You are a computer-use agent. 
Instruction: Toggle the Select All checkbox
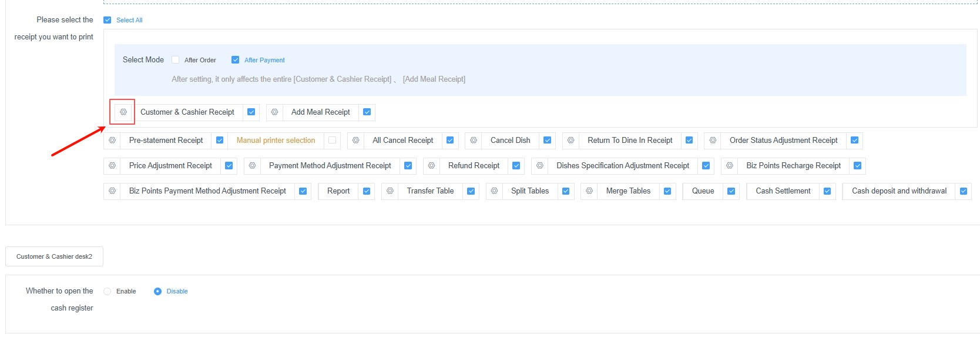pos(108,20)
